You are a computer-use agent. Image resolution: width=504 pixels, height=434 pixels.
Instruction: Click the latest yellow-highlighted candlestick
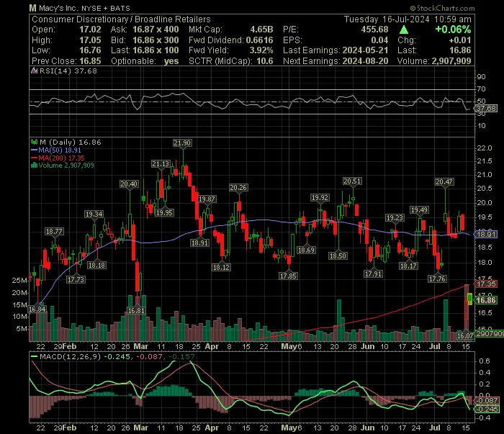click(x=470, y=299)
